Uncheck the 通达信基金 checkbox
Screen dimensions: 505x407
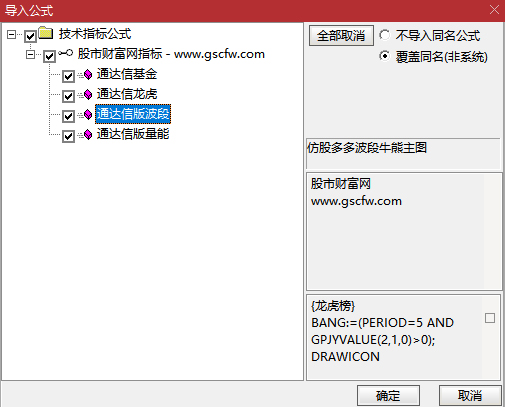[68, 76]
